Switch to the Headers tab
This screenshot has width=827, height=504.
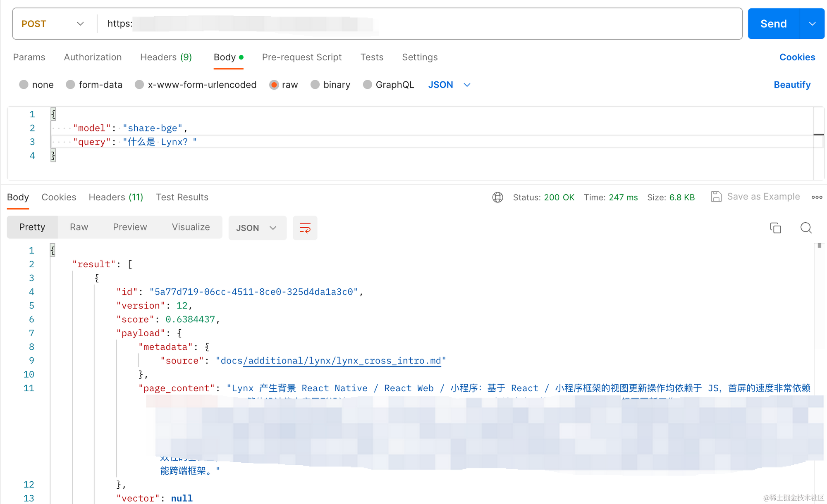click(115, 197)
